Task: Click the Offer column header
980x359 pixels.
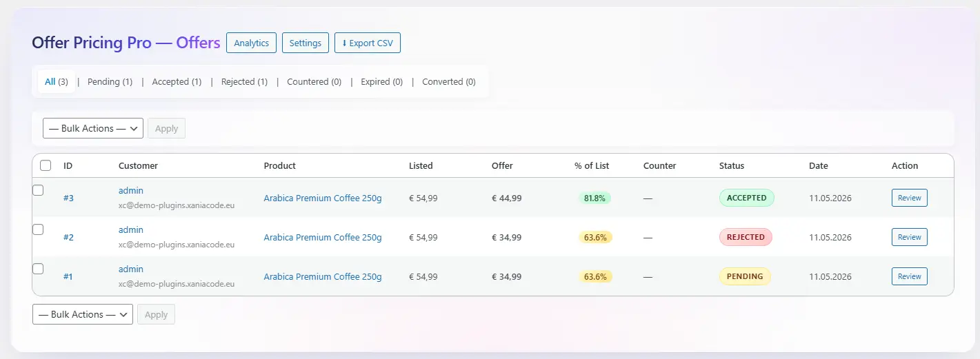Action: (502, 165)
